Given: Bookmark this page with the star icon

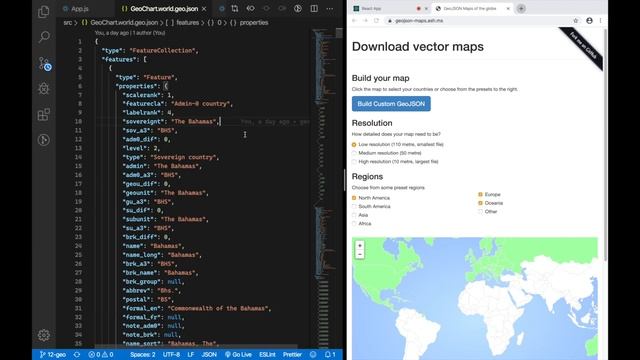Looking at the screenshot, I should click(x=576, y=20).
